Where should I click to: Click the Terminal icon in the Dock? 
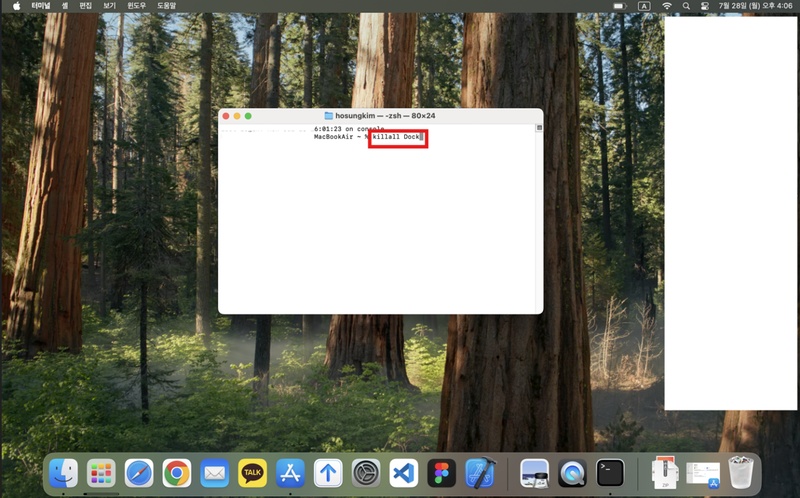point(610,473)
